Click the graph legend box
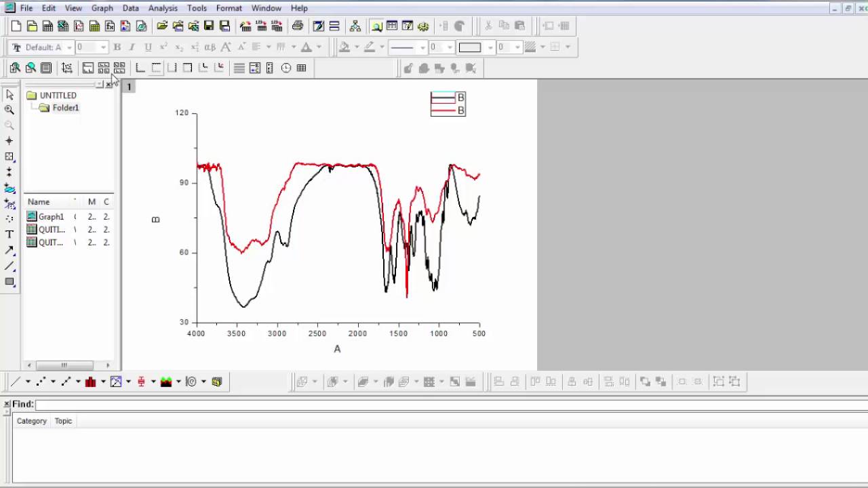 (x=448, y=104)
